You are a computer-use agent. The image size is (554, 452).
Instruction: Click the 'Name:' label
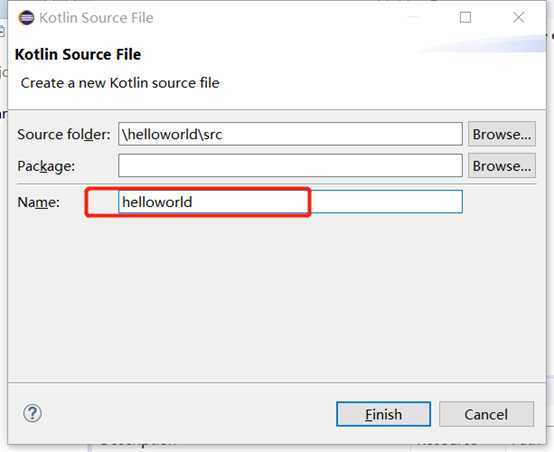click(39, 202)
